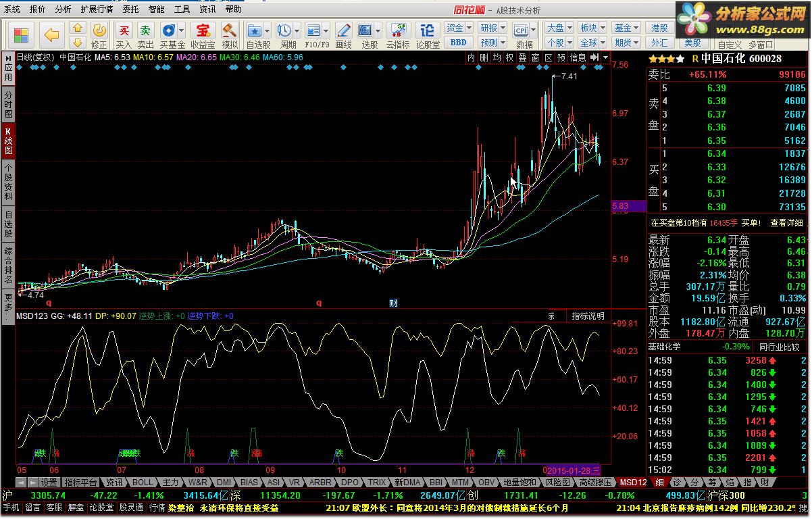Open the F10/F9 info icon

313,30
